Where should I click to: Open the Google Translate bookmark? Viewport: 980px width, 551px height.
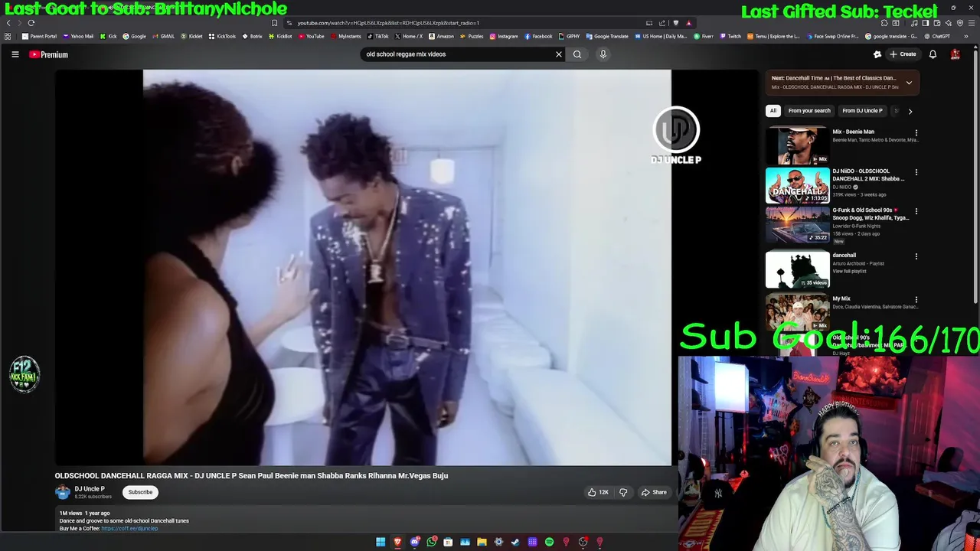pyautogui.click(x=607, y=36)
